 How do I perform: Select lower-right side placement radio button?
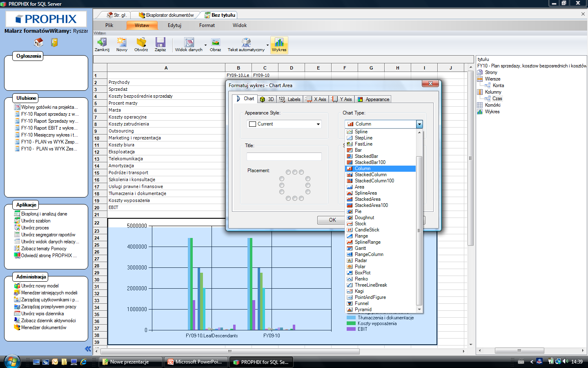pyautogui.click(x=308, y=192)
